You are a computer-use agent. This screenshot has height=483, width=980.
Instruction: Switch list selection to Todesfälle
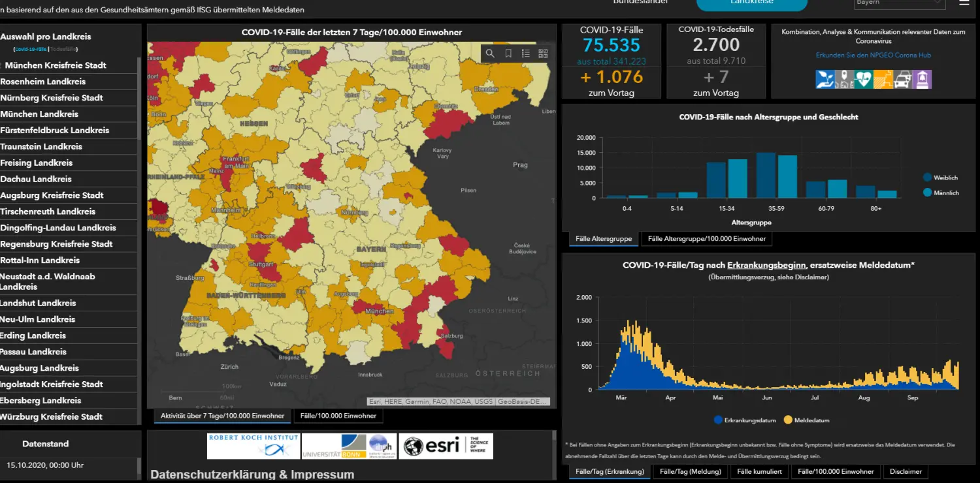[x=63, y=49]
